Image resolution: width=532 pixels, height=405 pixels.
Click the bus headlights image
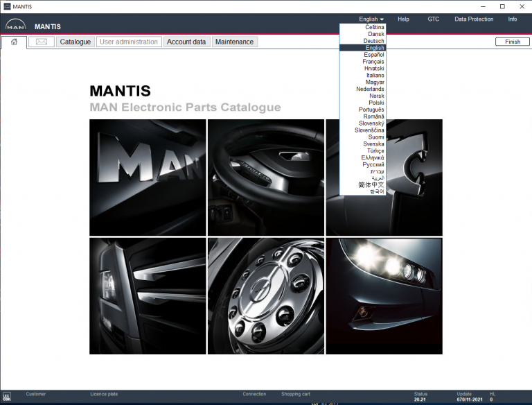pos(384,296)
